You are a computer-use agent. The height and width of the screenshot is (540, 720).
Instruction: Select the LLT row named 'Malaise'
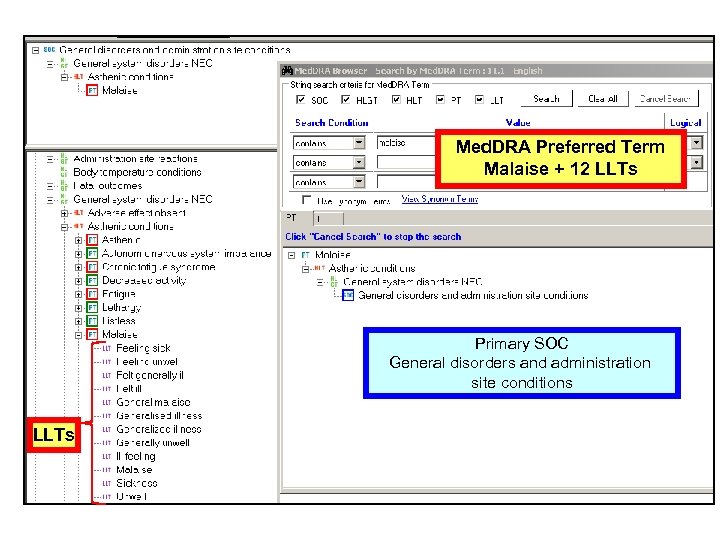[x=134, y=470]
